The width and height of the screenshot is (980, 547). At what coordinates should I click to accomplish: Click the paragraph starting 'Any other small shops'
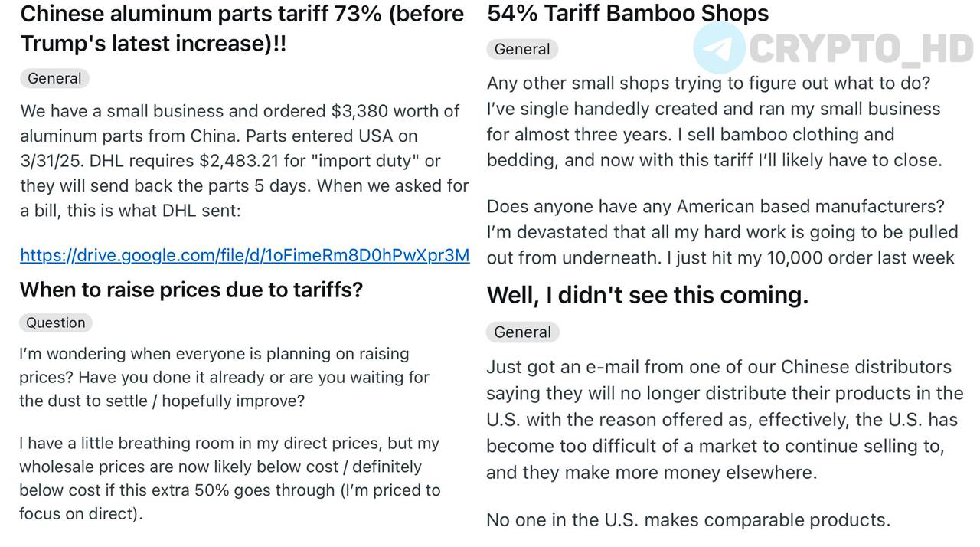click(714, 121)
